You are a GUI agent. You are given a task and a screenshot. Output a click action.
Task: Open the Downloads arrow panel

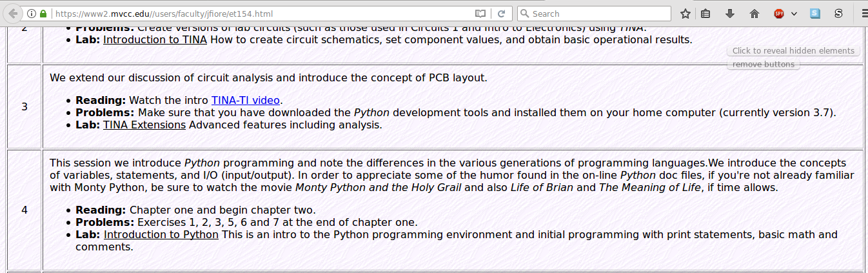[x=730, y=14]
